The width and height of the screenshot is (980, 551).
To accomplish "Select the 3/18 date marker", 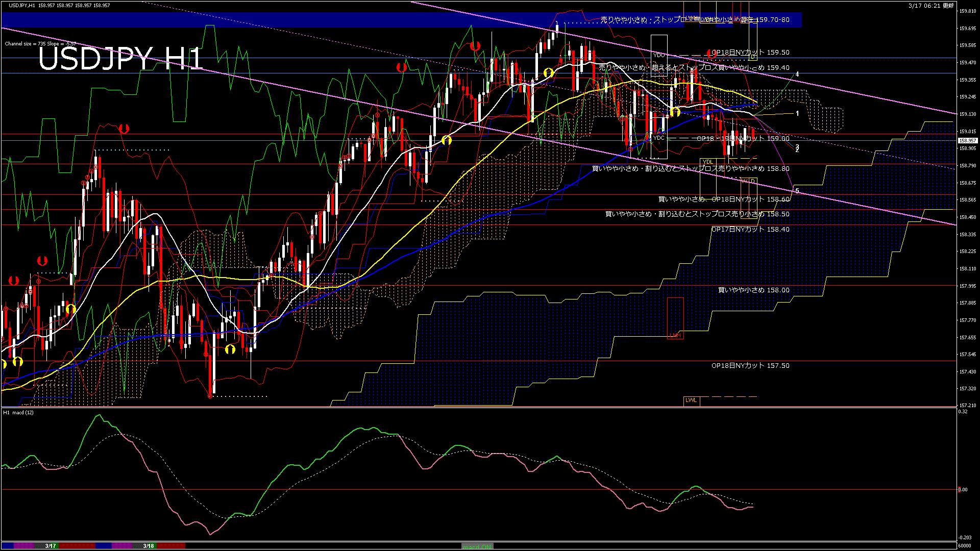I will [149, 546].
